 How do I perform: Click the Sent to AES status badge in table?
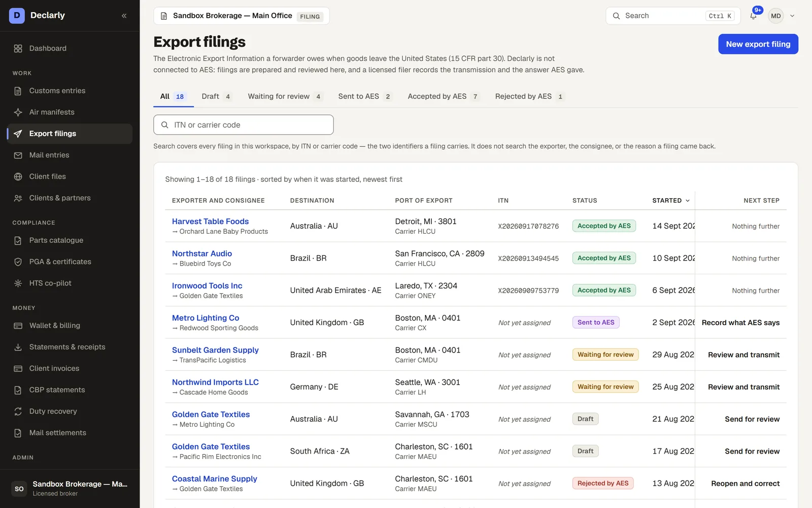point(596,323)
